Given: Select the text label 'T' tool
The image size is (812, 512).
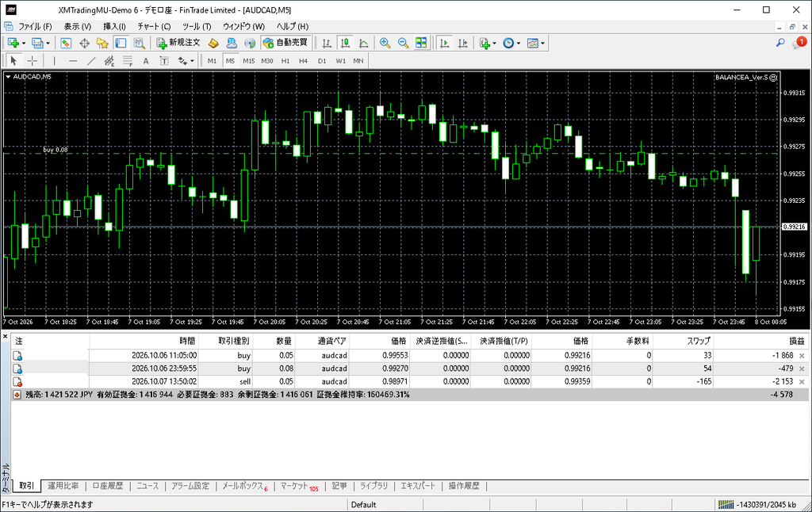Looking at the screenshot, I should [x=164, y=60].
